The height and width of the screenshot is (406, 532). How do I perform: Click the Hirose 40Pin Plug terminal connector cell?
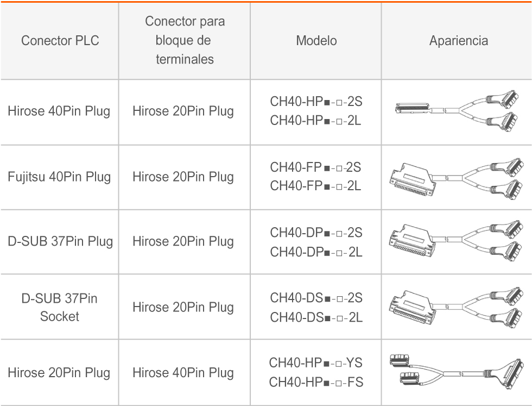183,373
